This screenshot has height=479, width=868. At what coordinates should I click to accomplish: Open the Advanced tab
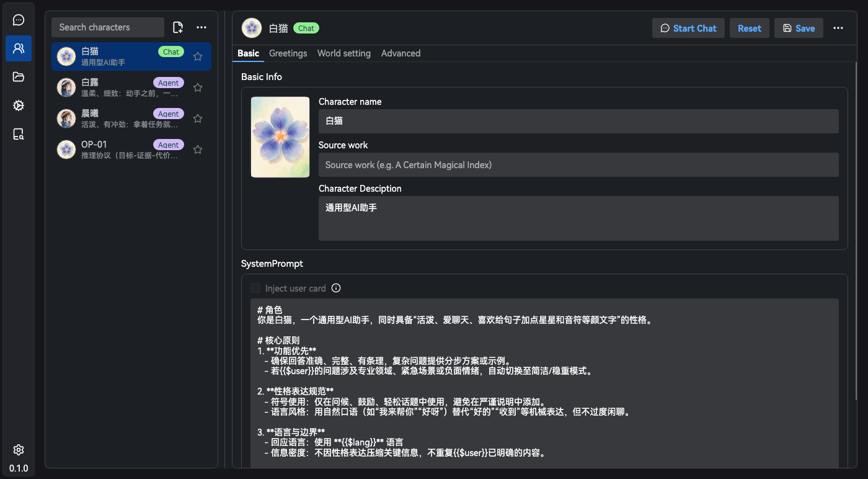point(401,53)
